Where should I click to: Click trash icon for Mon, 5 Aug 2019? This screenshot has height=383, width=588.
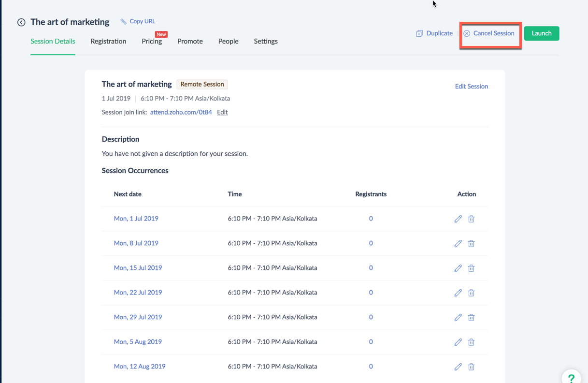point(471,342)
